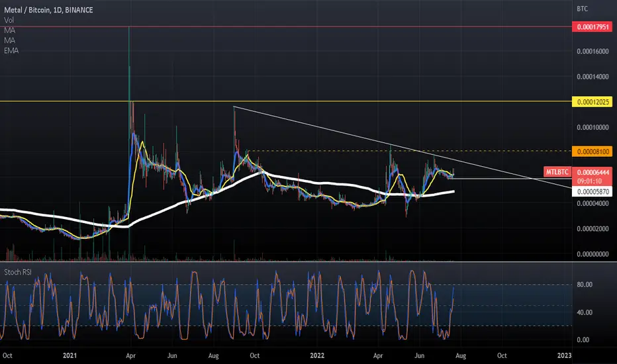617x364 pixels.
Task: Click the 2023 label on the time axis
Action: [x=564, y=355]
